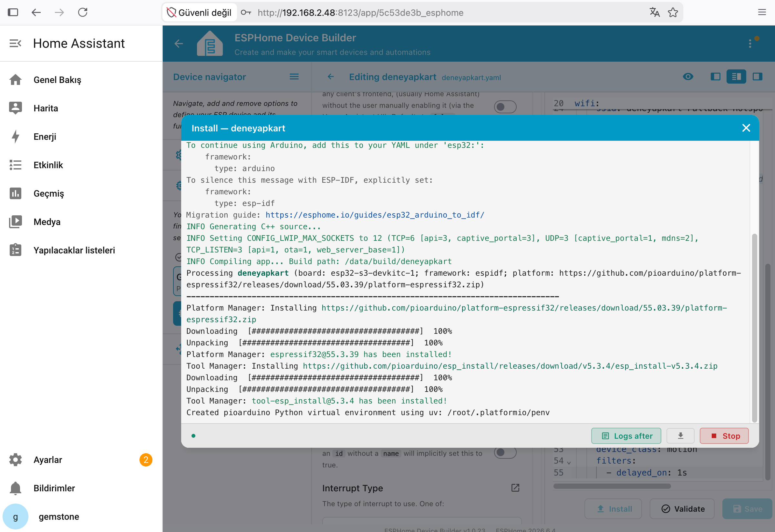Open the page translate icon
This screenshot has height=532, width=775.
coord(654,13)
